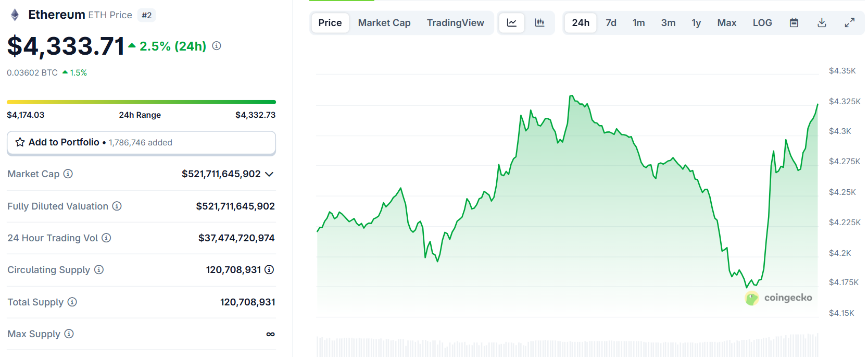The height and width of the screenshot is (357, 868).
Task: Select the 1y time range
Action: click(696, 23)
